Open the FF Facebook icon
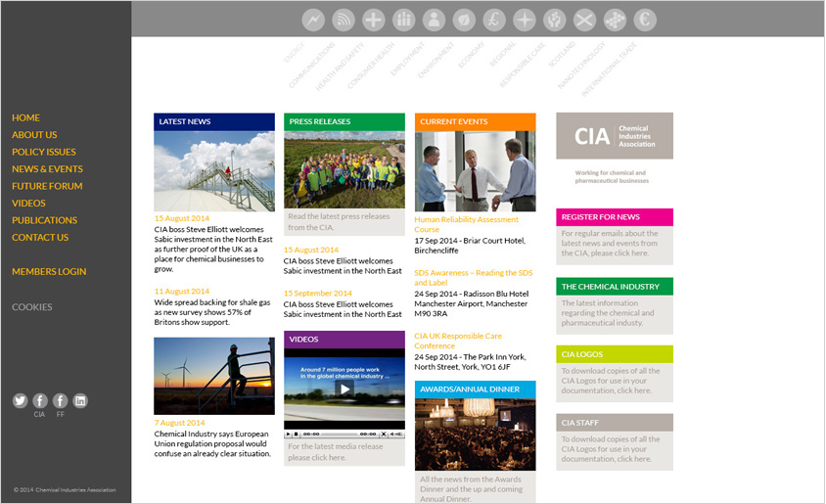 tap(60, 401)
